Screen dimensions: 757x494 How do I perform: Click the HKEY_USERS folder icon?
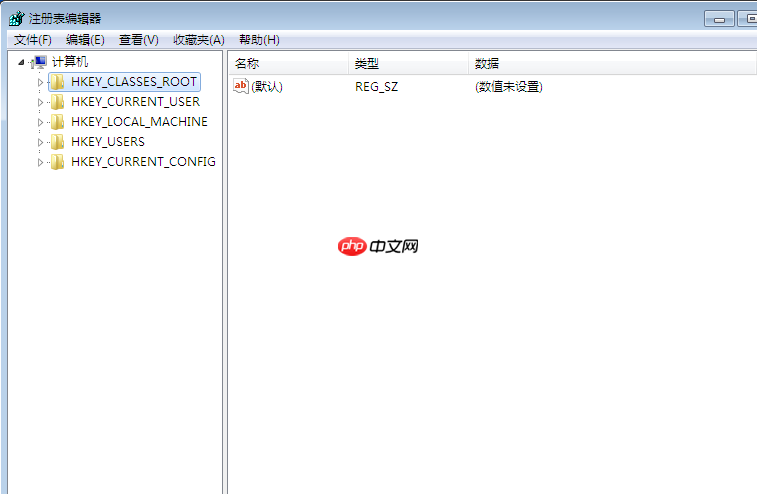pyautogui.click(x=57, y=142)
